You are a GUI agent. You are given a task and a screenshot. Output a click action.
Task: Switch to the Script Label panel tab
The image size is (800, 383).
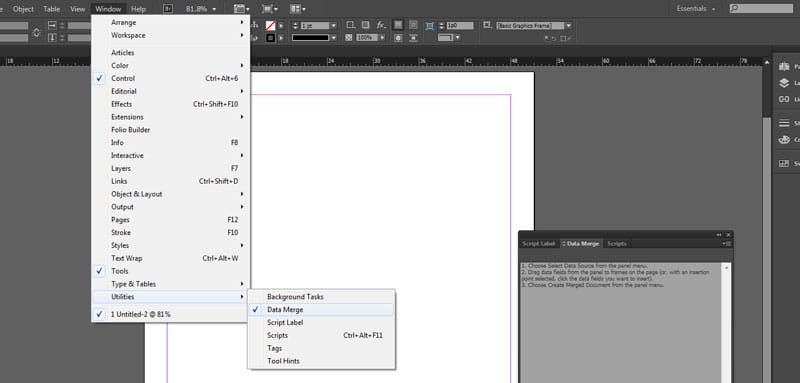(x=539, y=244)
